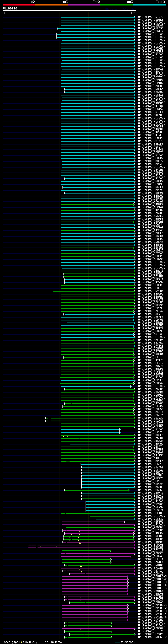Click the UniRef100_Q2GP16 label
The image size is (168, 644).
click(x=151, y=464)
